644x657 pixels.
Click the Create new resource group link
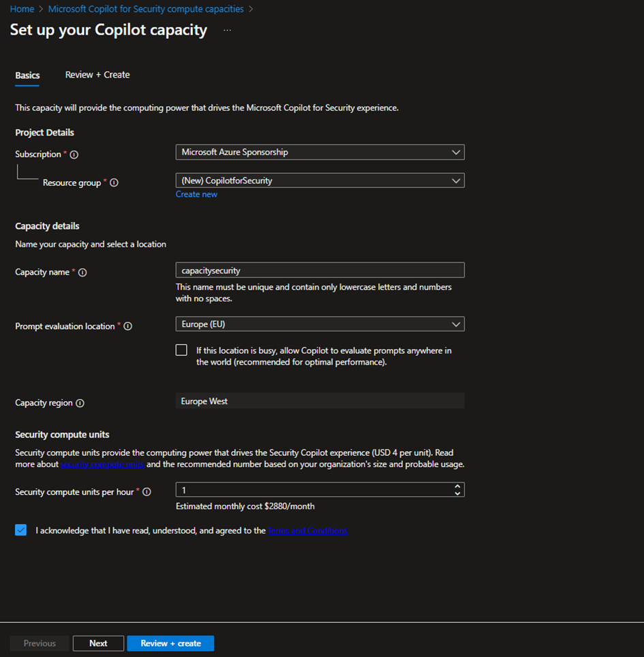[196, 194]
